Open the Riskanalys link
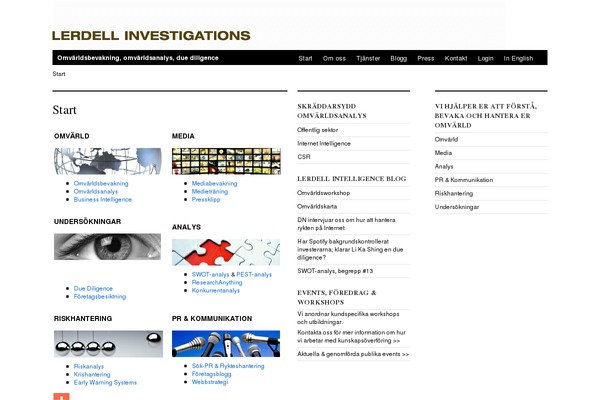Viewport: 600px width, 400px height. pos(88,366)
